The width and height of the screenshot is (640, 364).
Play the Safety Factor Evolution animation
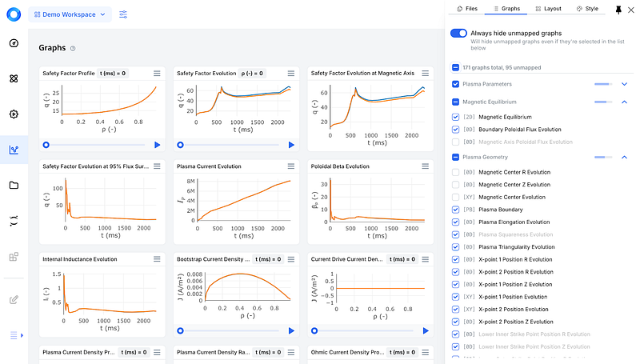(x=291, y=145)
